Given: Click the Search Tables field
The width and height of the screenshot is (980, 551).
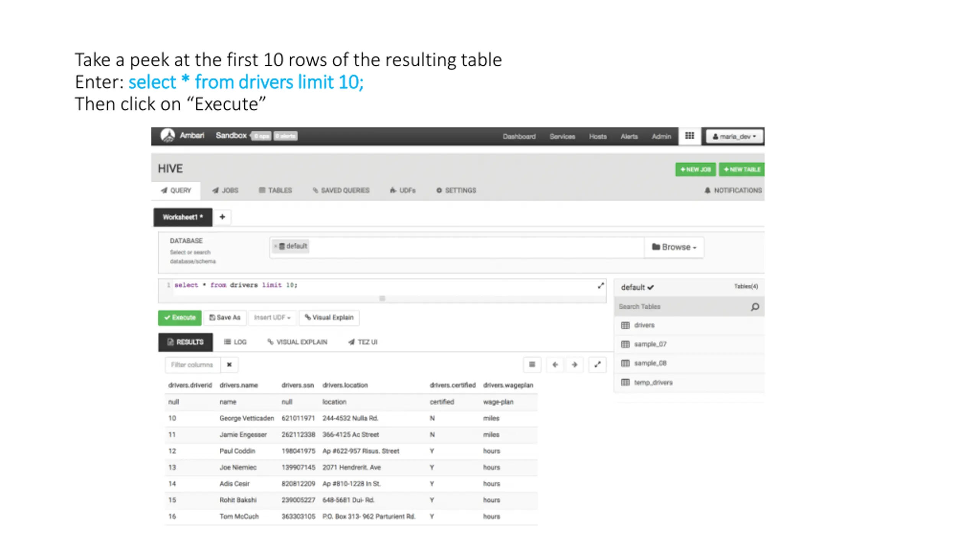Looking at the screenshot, I should coord(681,306).
